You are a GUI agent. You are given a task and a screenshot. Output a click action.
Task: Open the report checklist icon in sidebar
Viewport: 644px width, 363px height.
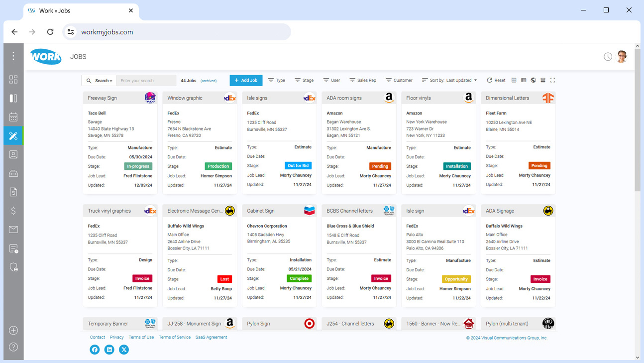click(13, 248)
